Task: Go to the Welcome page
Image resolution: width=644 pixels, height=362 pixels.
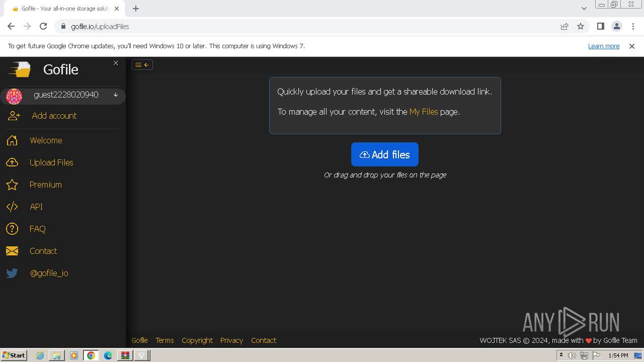Action: 46,140
